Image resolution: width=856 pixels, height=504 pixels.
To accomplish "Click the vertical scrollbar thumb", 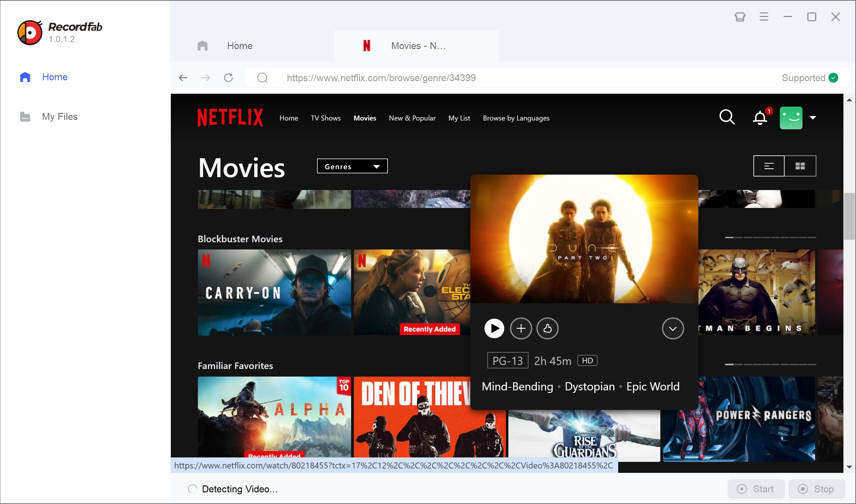I will 849,216.
